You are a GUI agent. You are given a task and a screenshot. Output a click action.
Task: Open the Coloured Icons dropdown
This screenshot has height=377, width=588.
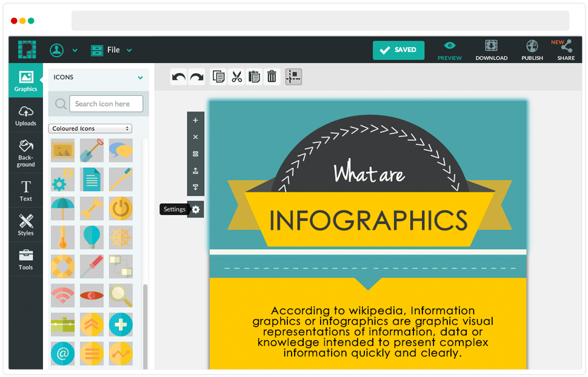90,128
